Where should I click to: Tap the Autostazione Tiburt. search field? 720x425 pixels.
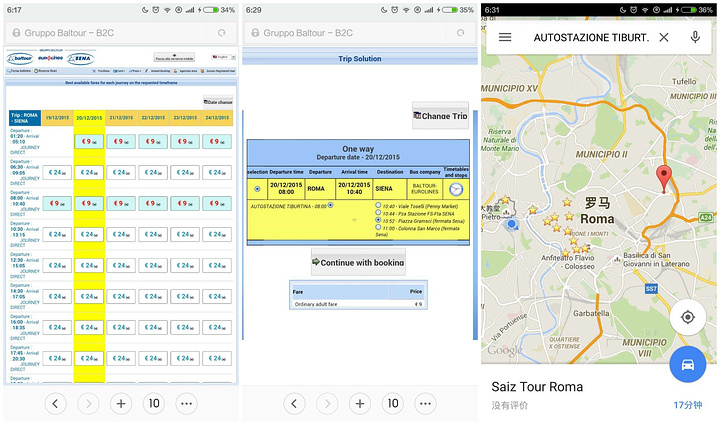tap(591, 37)
